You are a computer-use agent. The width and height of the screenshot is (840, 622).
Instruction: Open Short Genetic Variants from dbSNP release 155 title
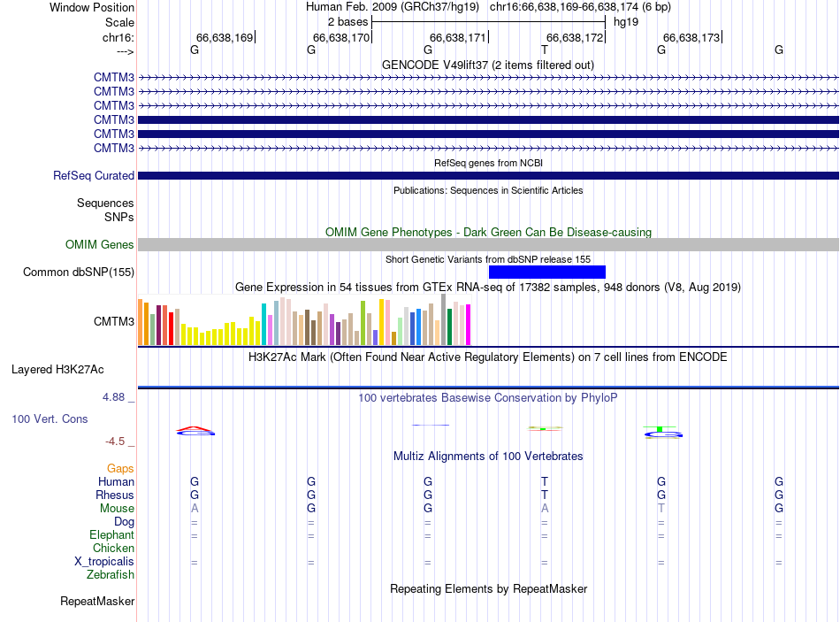(x=488, y=259)
